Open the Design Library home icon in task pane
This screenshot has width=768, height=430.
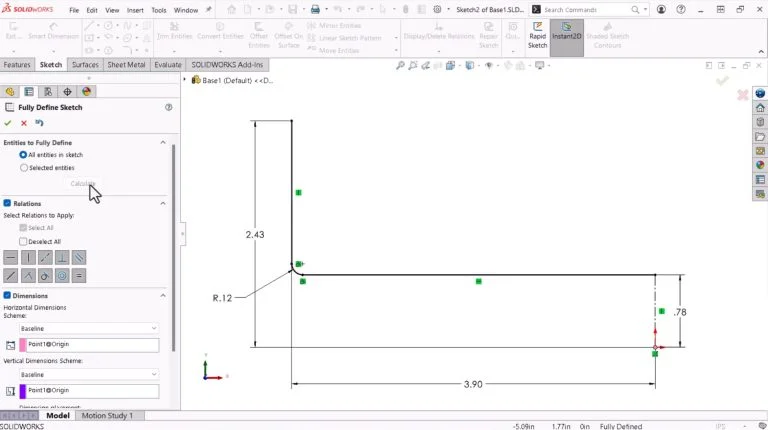click(760, 107)
